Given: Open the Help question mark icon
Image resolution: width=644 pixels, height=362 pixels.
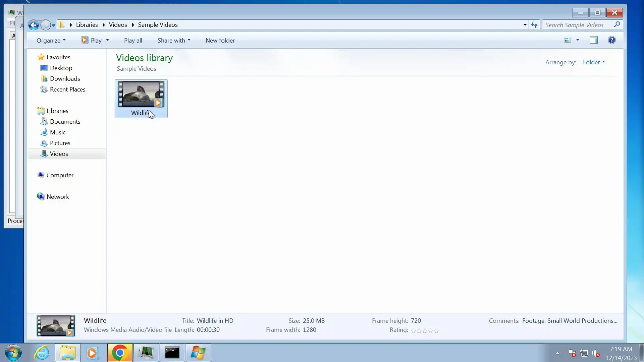Looking at the screenshot, I should click(611, 40).
